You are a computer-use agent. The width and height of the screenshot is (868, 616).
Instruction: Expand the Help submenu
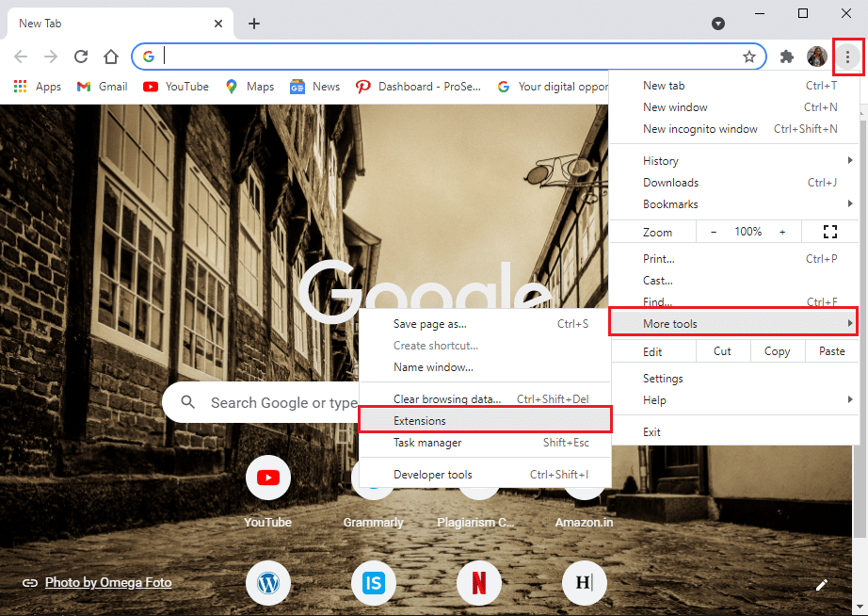(734, 400)
